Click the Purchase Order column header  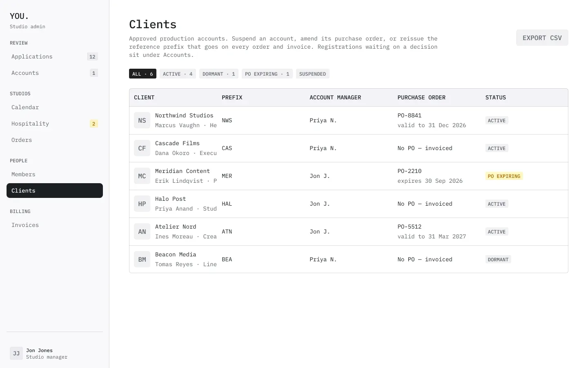point(421,98)
